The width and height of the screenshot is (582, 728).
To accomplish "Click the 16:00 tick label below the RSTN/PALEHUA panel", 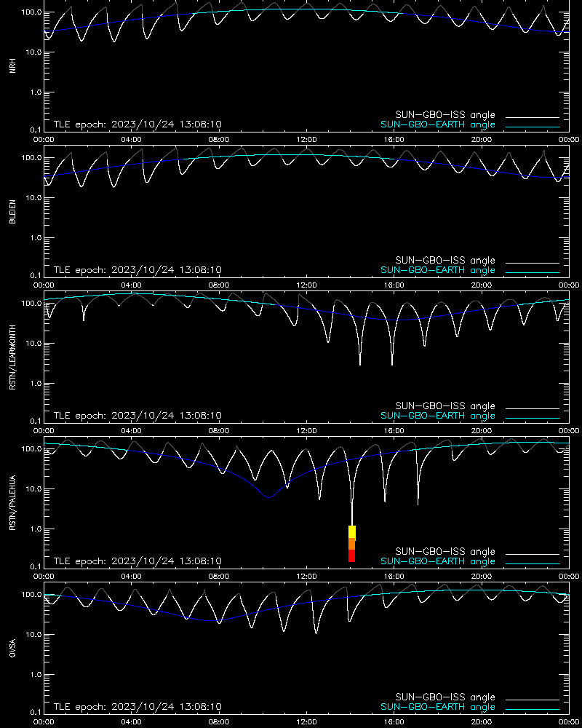I will point(394,576).
